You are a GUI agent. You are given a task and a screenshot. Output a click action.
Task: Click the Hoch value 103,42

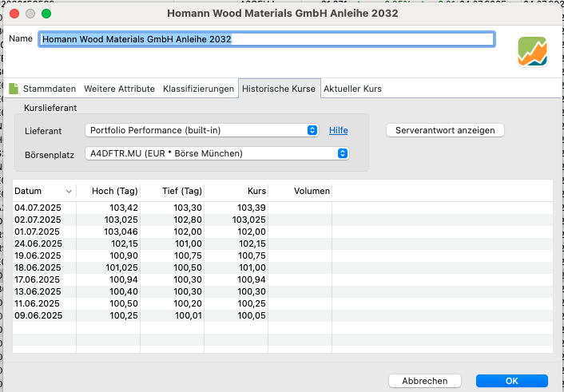pos(124,208)
